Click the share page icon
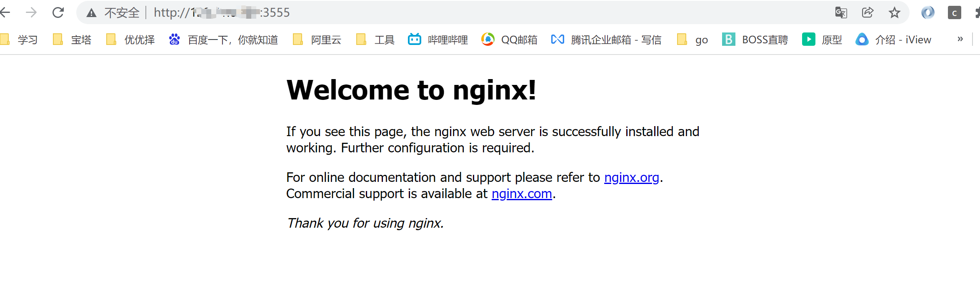This screenshot has width=980, height=303. (867, 12)
